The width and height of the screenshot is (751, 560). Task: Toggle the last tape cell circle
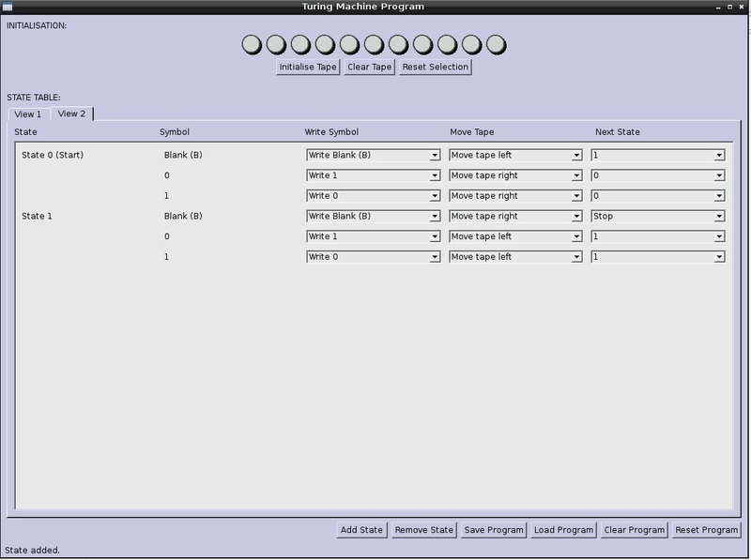496,44
